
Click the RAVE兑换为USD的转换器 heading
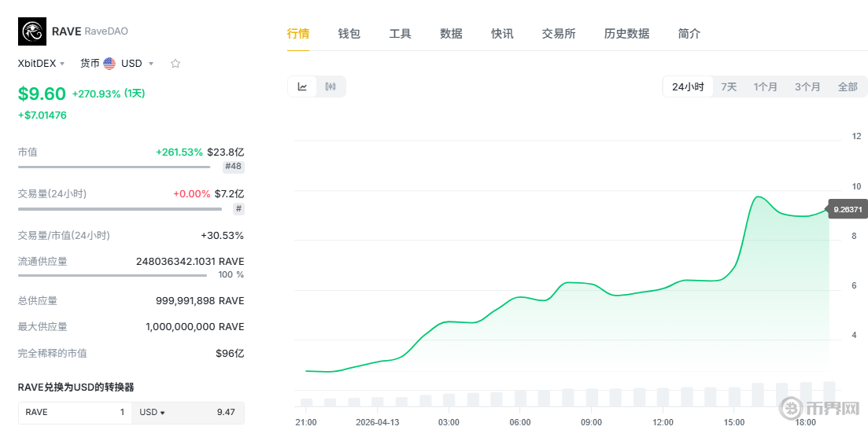[76, 388]
